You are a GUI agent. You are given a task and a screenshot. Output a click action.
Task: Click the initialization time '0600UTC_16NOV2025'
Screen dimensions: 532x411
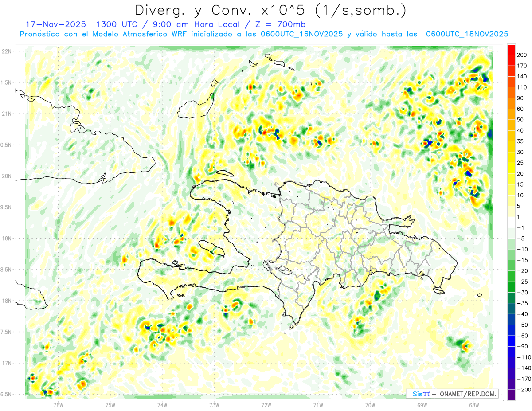coord(301,34)
